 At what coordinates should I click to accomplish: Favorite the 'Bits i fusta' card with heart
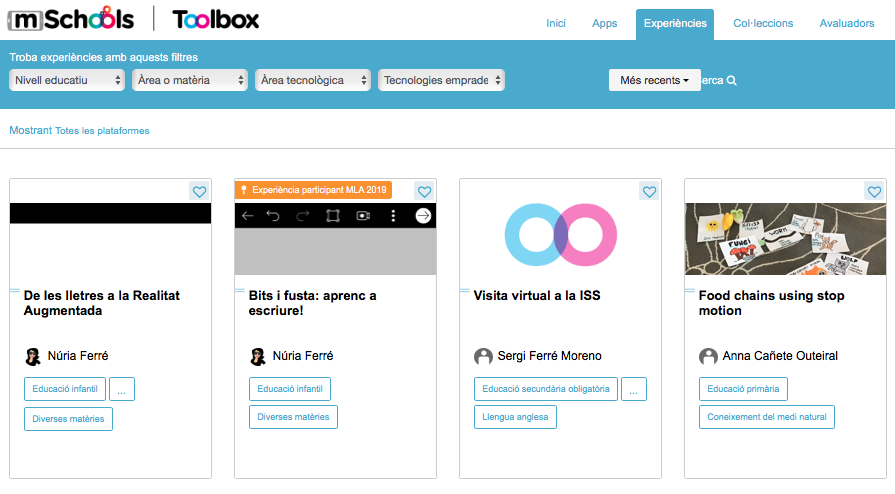coord(424,192)
